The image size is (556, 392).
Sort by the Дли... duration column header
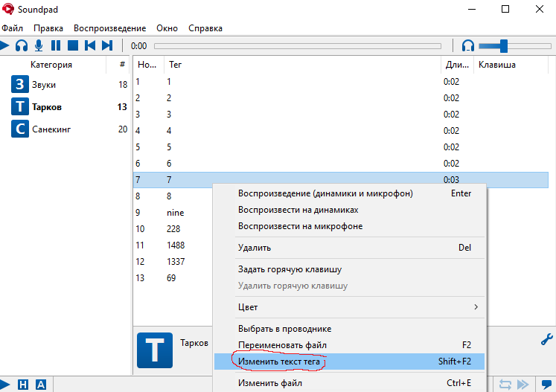tap(458, 65)
